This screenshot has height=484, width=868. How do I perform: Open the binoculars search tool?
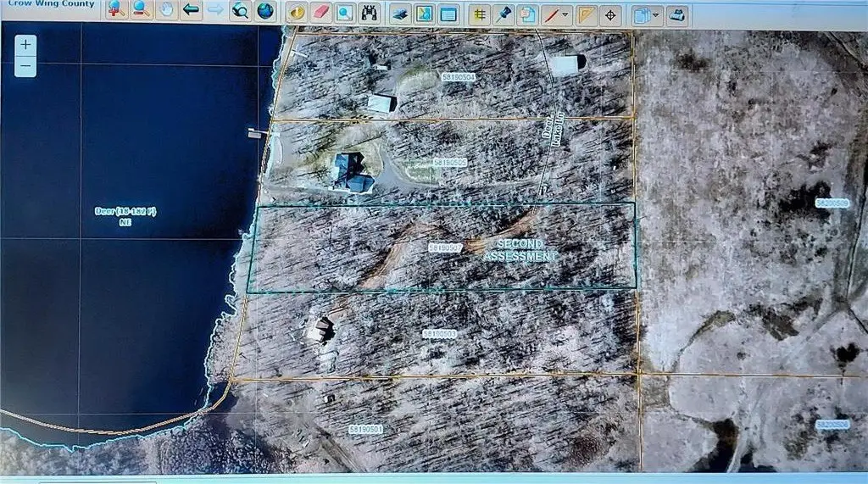coord(369,12)
